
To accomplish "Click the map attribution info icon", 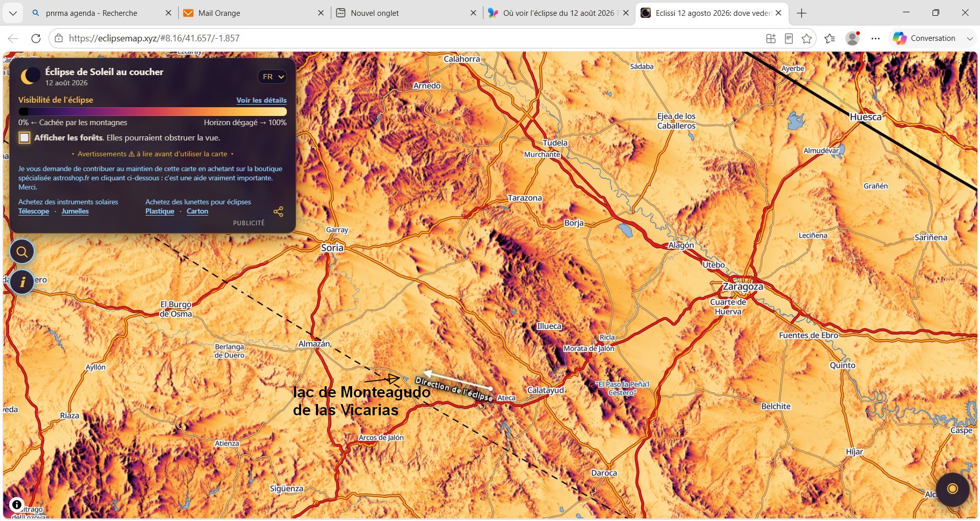I will pyautogui.click(x=17, y=505).
